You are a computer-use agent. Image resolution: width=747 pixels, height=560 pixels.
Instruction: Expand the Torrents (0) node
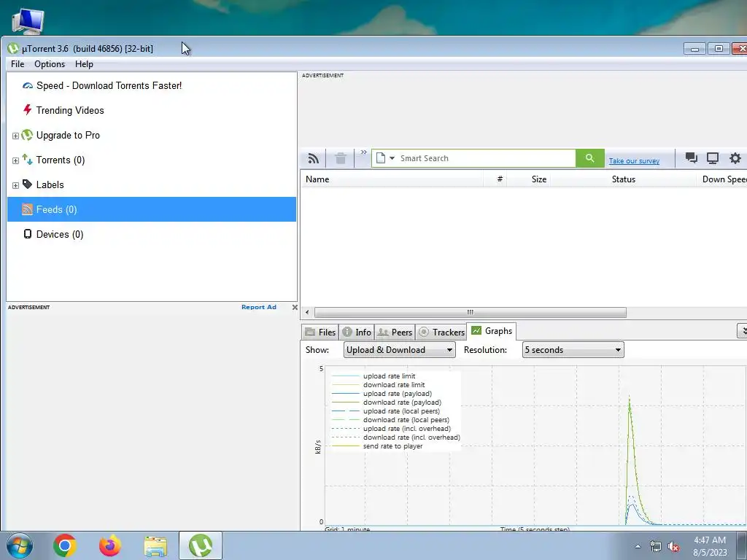click(15, 160)
